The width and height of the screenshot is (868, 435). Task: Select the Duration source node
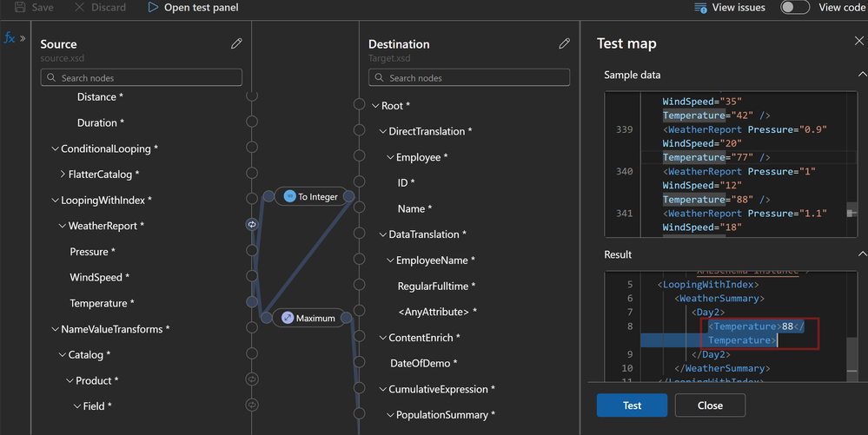point(100,123)
